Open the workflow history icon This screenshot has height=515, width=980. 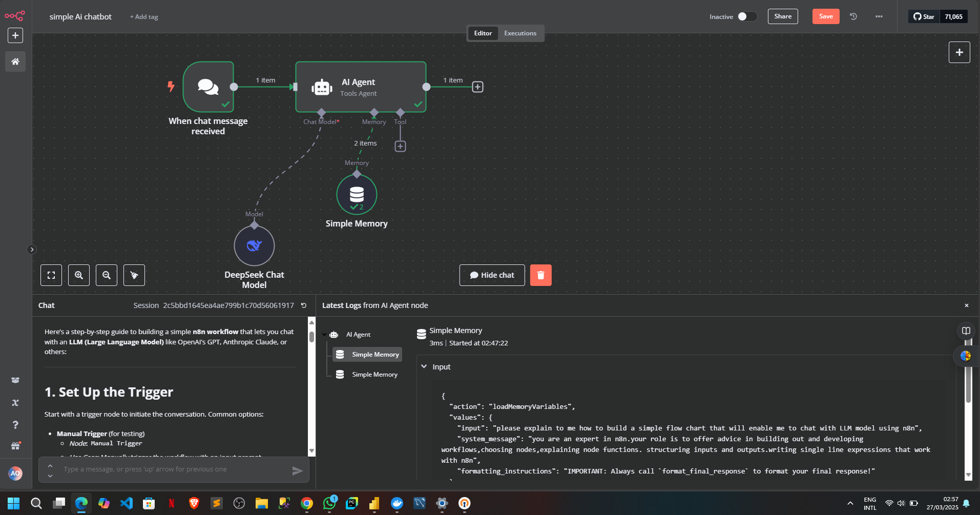coord(853,16)
